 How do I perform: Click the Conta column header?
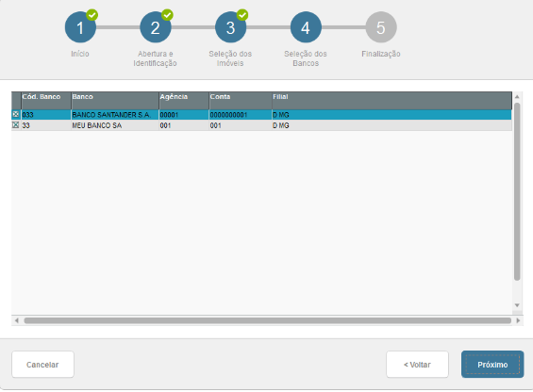(x=241, y=101)
